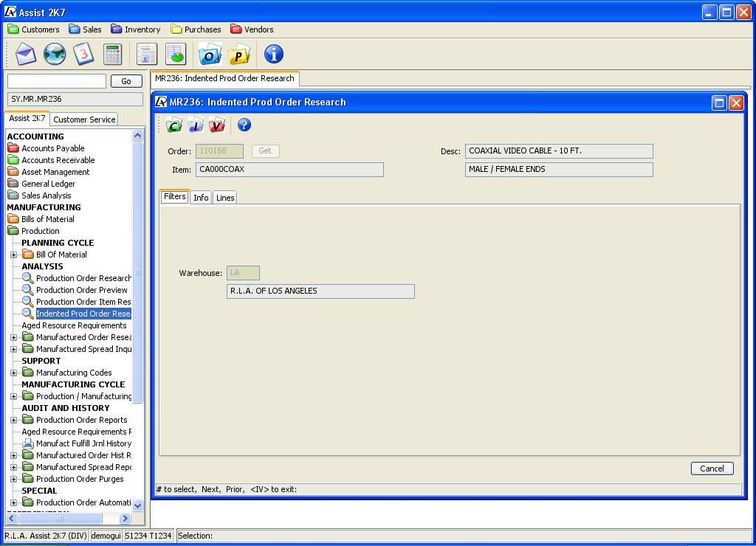The image size is (756, 546).
Task: Open the Customers menu
Action: click(34, 30)
